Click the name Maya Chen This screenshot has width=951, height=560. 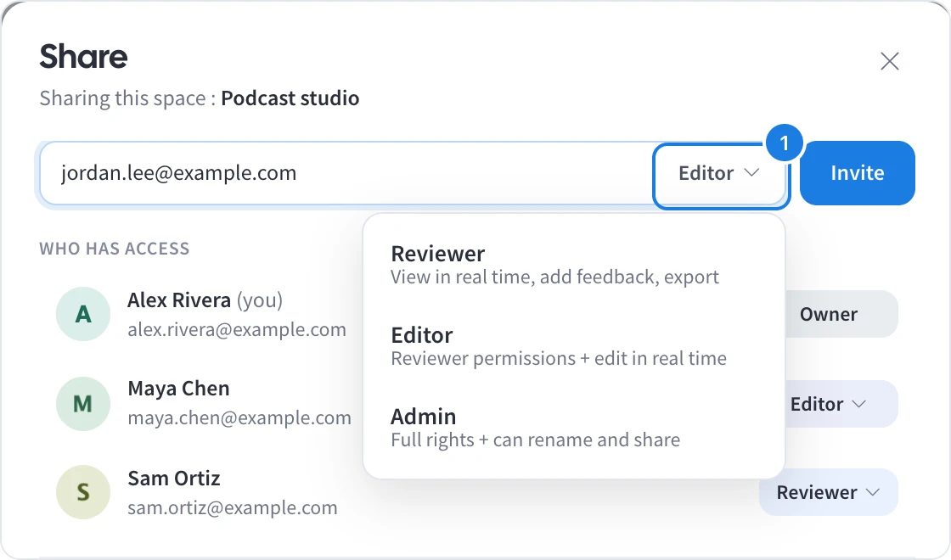coord(178,389)
